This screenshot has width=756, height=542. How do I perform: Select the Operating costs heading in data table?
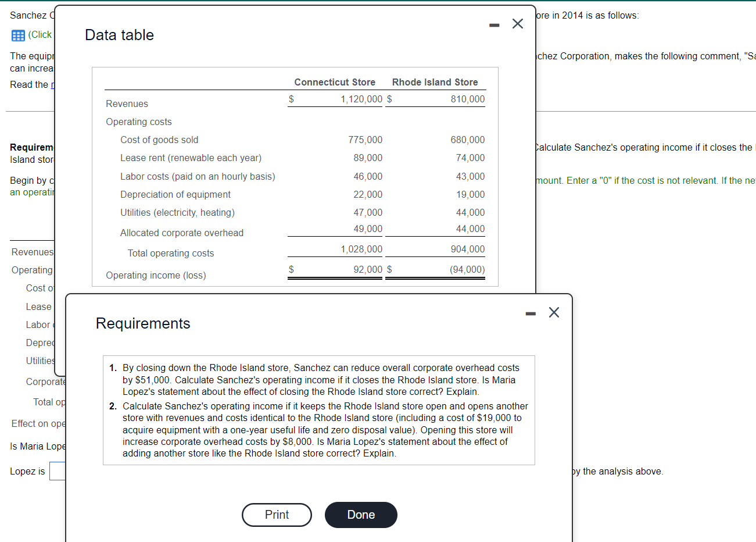point(139,122)
